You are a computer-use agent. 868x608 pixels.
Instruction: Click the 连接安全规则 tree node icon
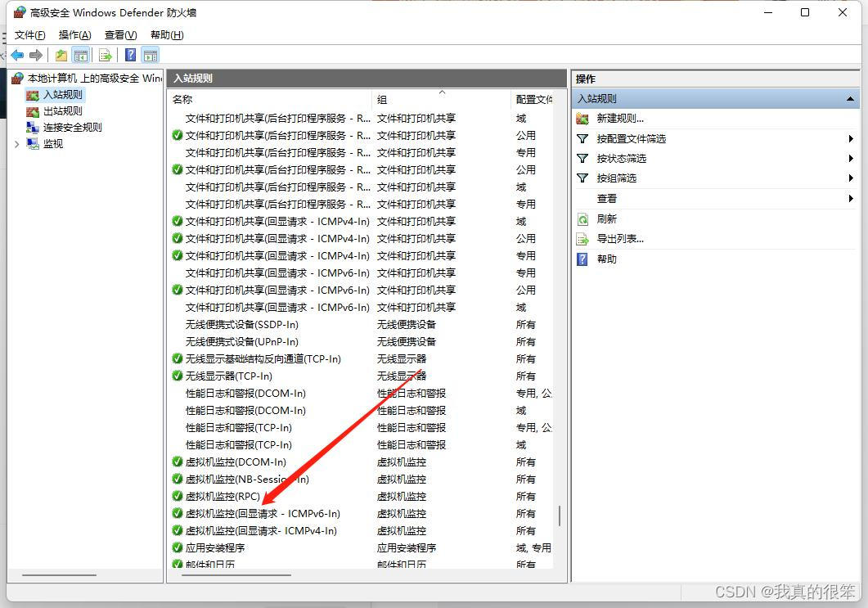[x=33, y=128]
